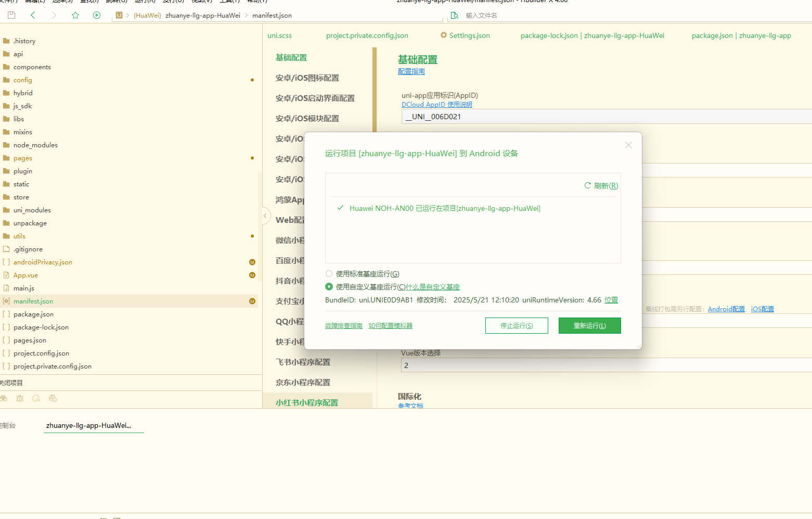Screen dimensions: 812x519
Task: Click first icon in bottom-left project toolbar
Action: coord(4,398)
